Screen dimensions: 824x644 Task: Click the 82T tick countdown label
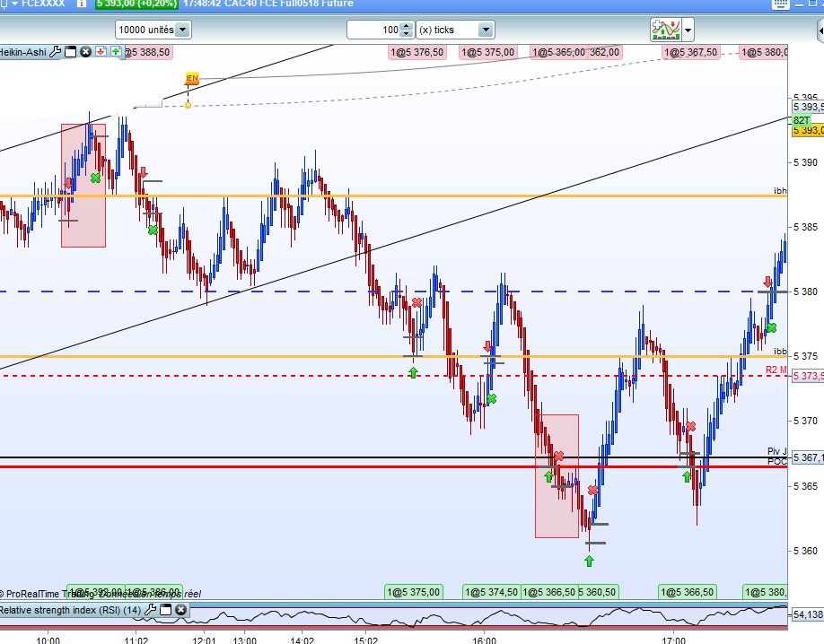tap(802, 120)
